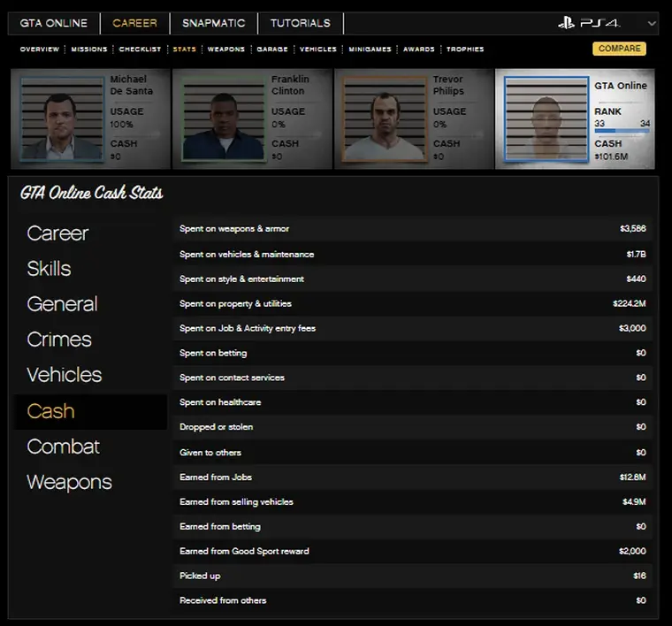Click the Spent on vehicles & maintenance row
The width and height of the screenshot is (672, 626).
412,255
